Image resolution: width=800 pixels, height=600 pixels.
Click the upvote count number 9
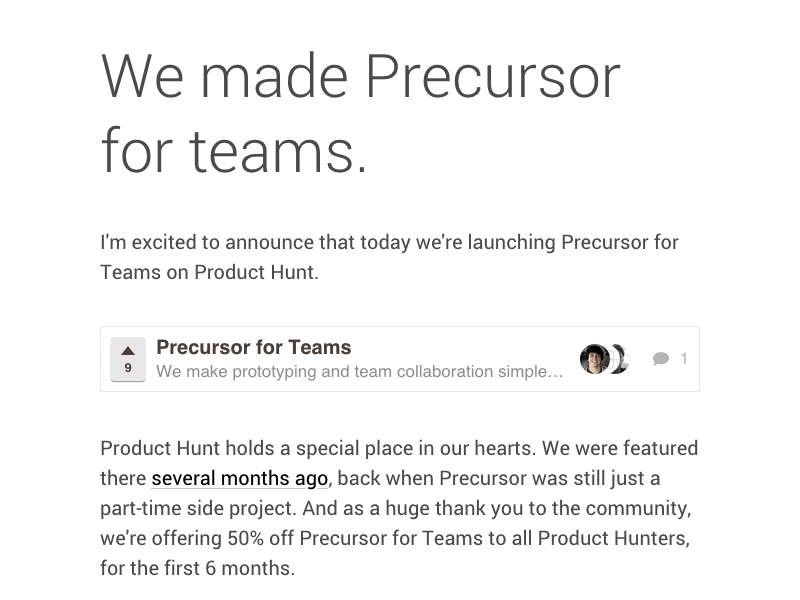[128, 368]
